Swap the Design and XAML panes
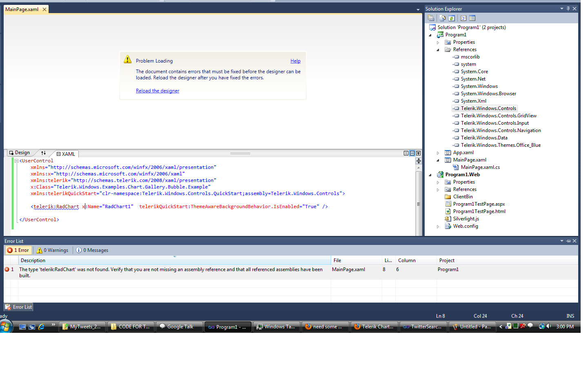588x368 pixels. [43, 153]
